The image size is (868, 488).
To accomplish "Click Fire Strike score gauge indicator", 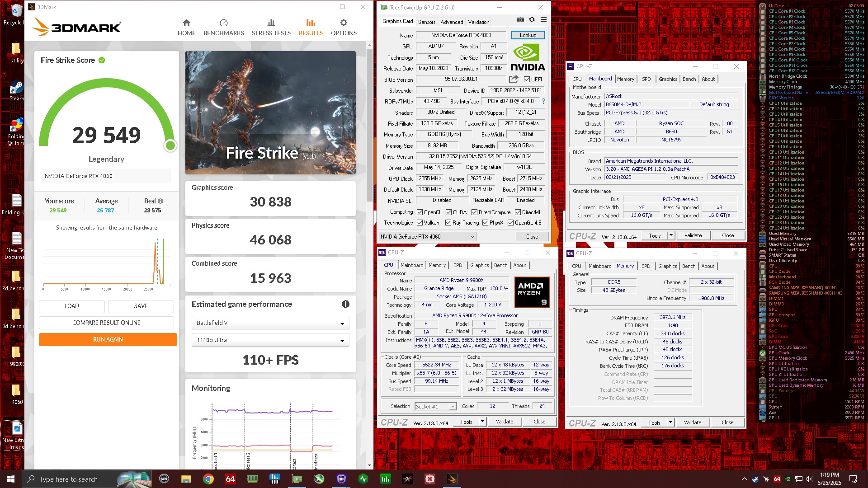I will [x=170, y=145].
